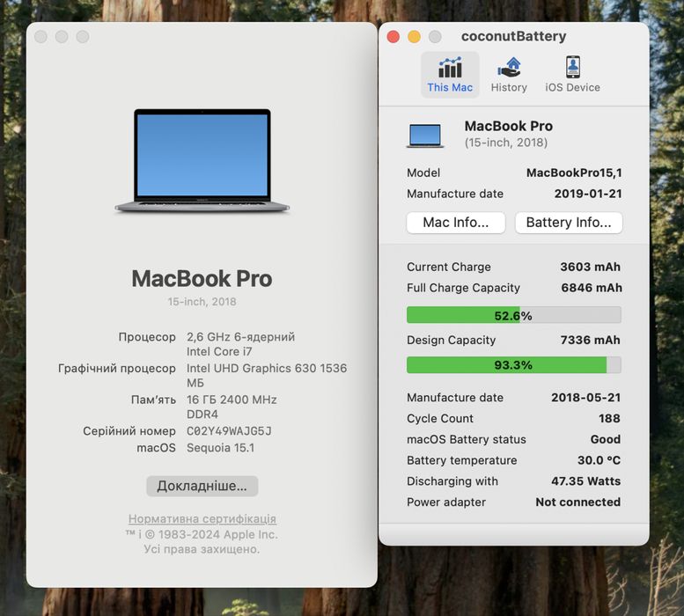The width and height of the screenshot is (684, 616).
Task: Click the History hand-and-house icon
Action: pyautogui.click(x=509, y=67)
